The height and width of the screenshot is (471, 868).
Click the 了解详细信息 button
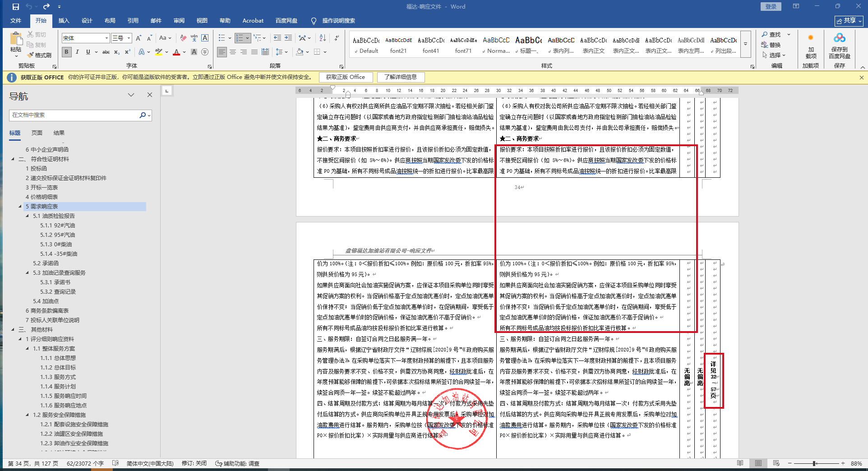(x=401, y=77)
